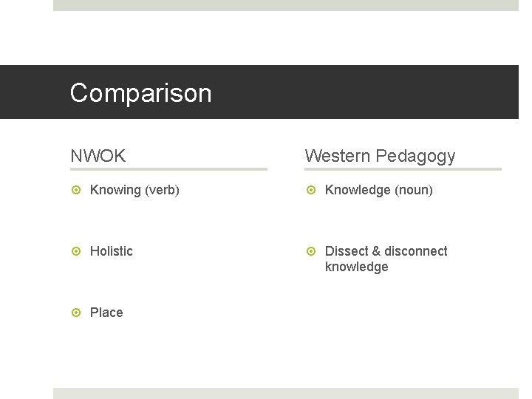The image size is (532, 399).
Task: Select the "Holistic" bullet text
Action: coord(112,251)
